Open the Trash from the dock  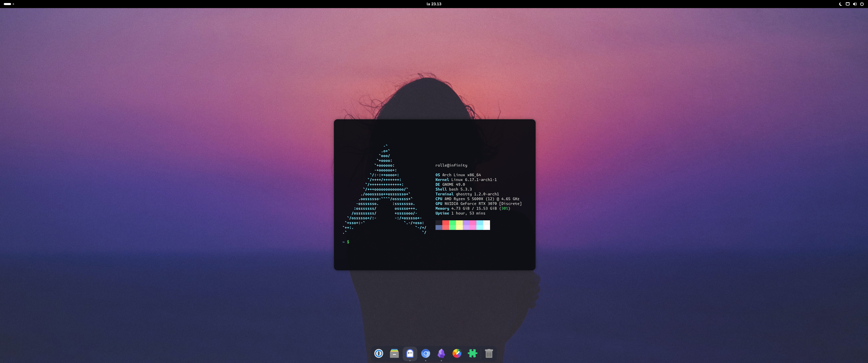click(x=489, y=353)
